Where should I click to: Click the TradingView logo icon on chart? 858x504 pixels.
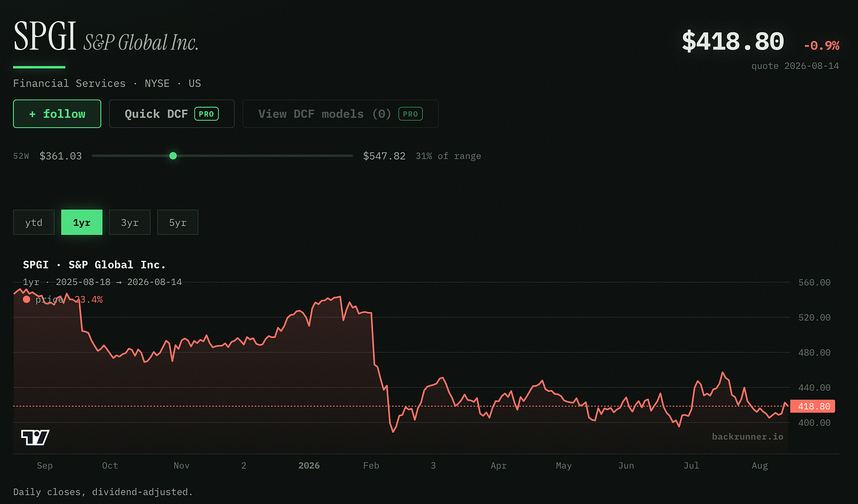point(35,437)
